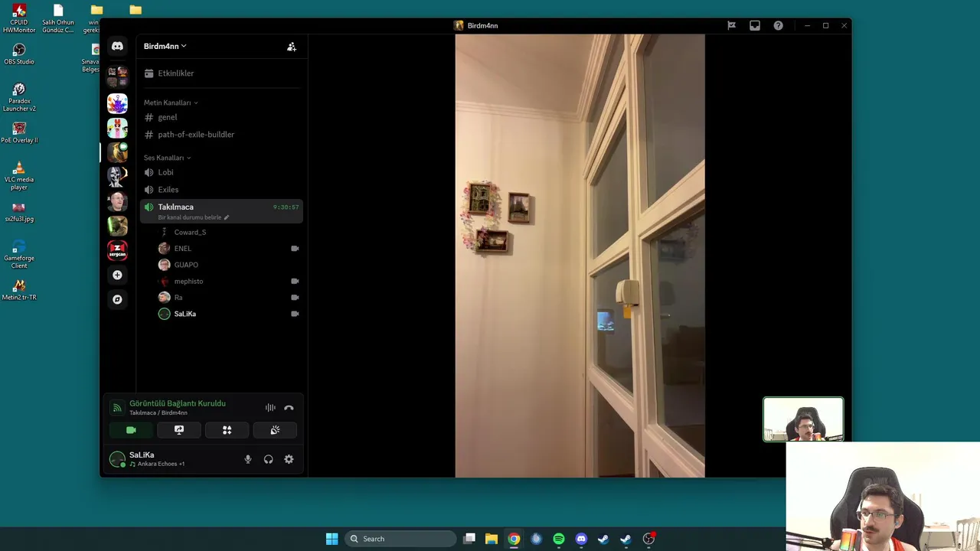Select VLC media player desktop shortcut
The width and height of the screenshot is (980, 551).
coord(19,175)
